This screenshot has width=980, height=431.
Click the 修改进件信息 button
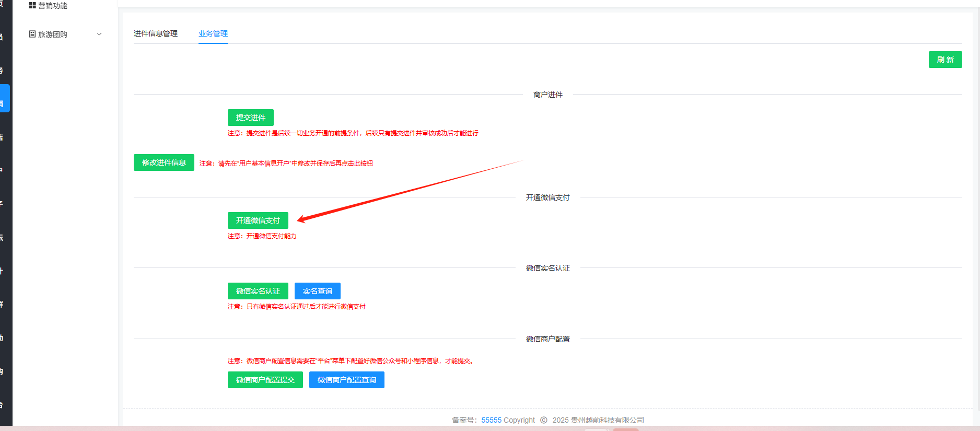pyautogui.click(x=164, y=162)
